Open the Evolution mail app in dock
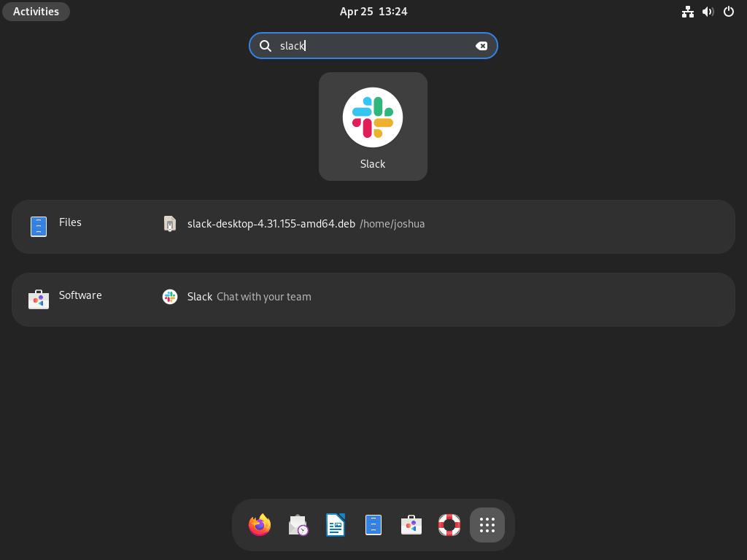Screen dimensions: 747x560 [298, 524]
